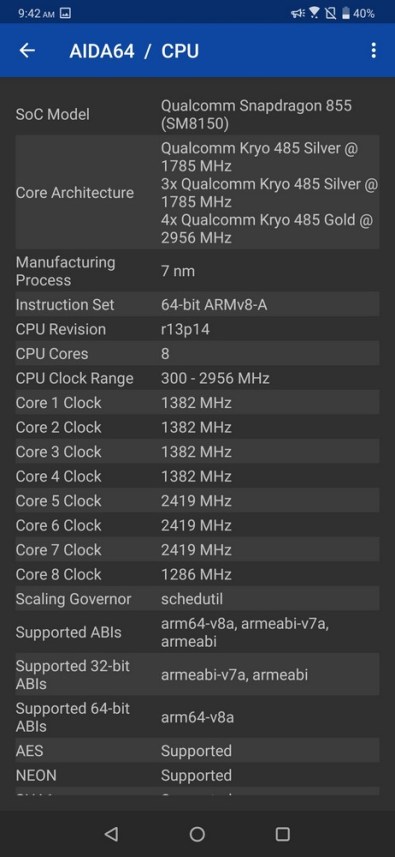Select the Core Architecture row
Screen dimensions: 395x857
(197, 192)
